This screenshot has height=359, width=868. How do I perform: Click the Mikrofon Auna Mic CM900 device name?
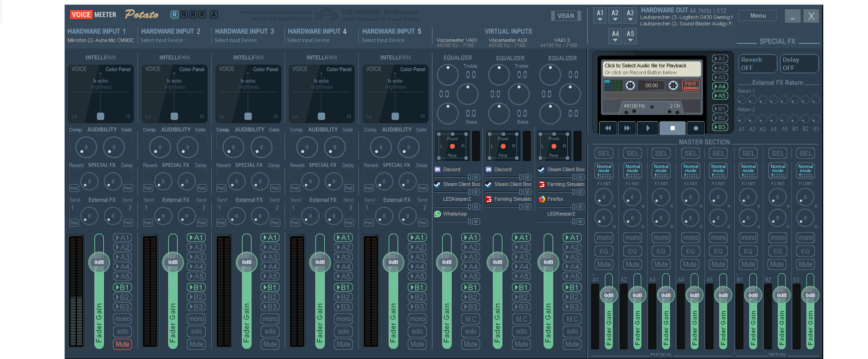pyautogui.click(x=101, y=40)
